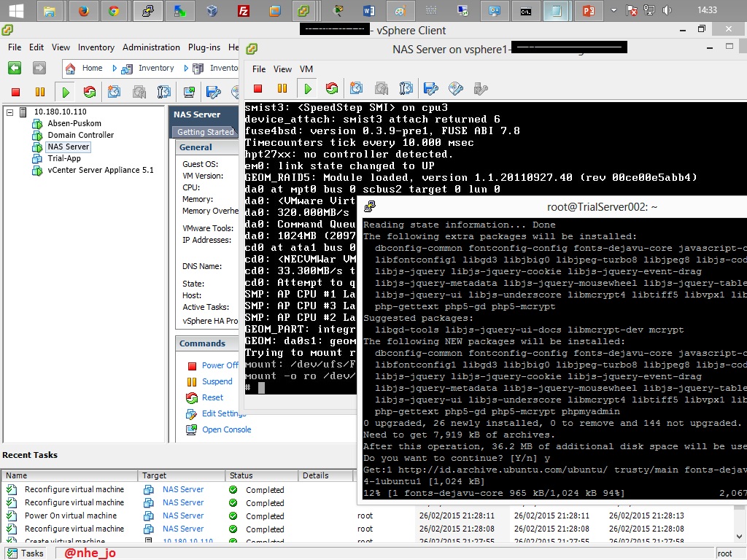Image resolution: width=747 pixels, height=560 pixels.
Task: Click the Open Console command link
Action: [226, 429]
